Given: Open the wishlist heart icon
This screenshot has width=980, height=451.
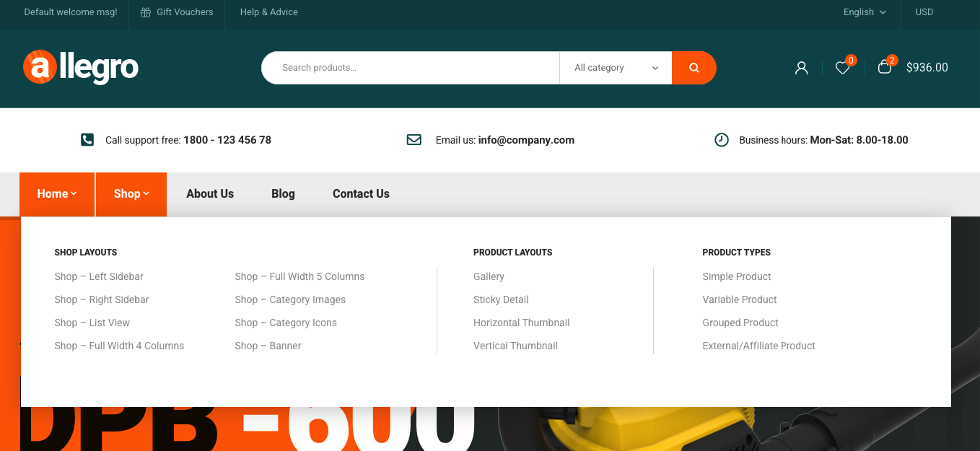Looking at the screenshot, I should click(x=842, y=68).
